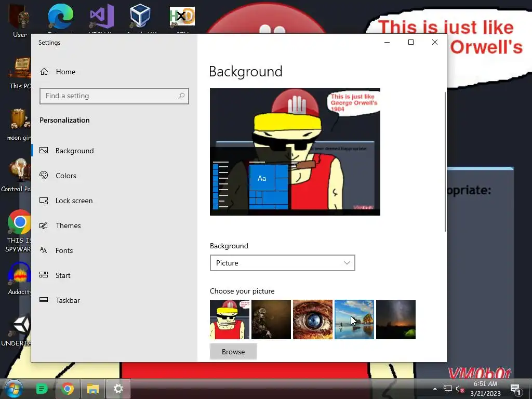The image size is (532, 399).
Task: Click the Browse button
Action: coord(233,352)
